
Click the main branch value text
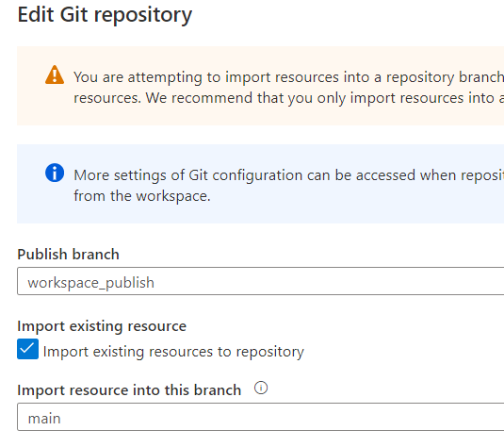click(x=44, y=419)
